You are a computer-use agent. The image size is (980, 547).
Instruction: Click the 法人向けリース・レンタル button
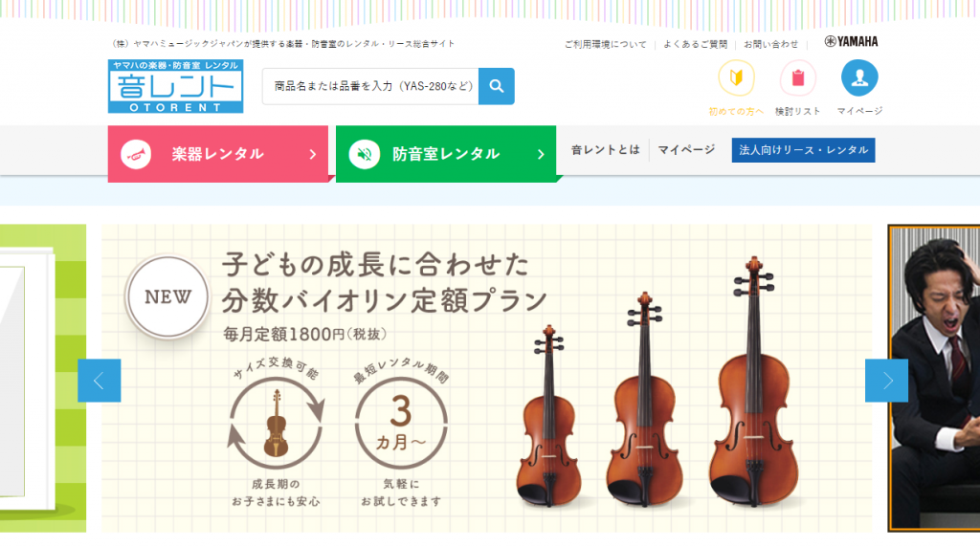803,150
